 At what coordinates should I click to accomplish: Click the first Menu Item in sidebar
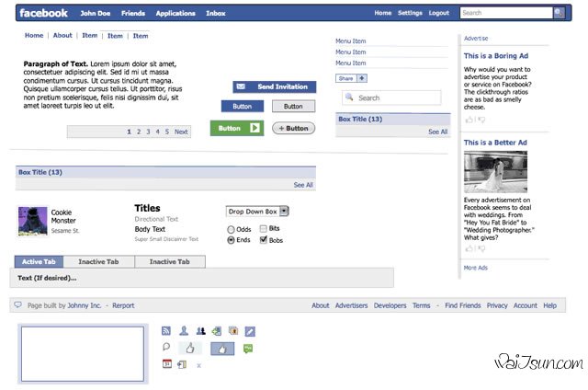tap(351, 40)
